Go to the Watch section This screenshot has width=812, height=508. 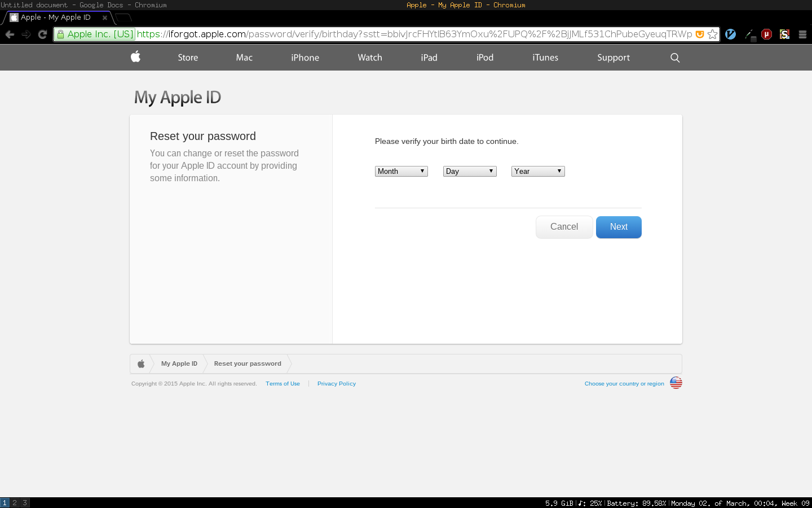(370, 58)
